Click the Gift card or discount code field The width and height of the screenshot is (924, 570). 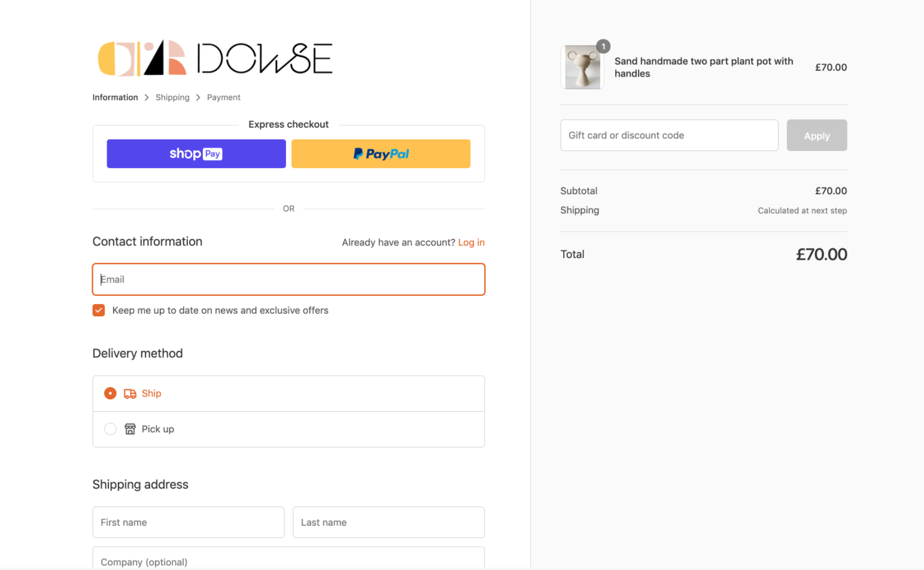(669, 135)
